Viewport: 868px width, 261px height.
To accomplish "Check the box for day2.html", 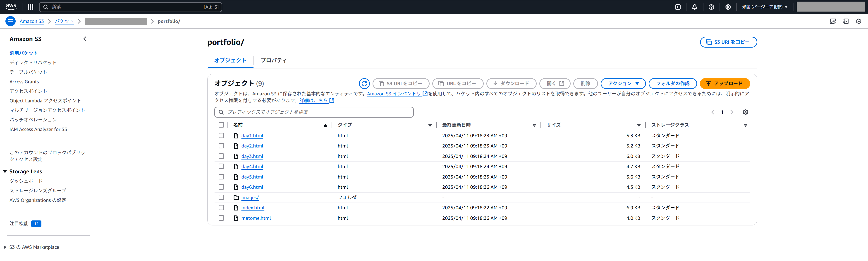I will [221, 146].
